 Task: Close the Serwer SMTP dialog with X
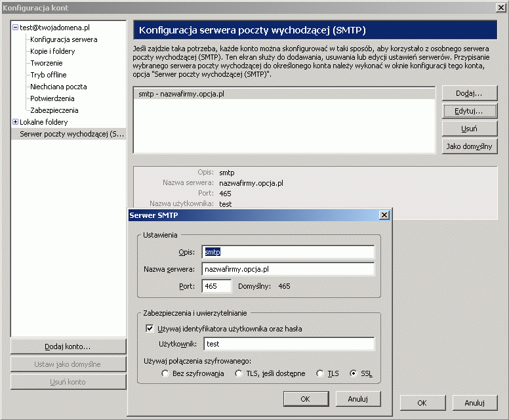tap(384, 215)
